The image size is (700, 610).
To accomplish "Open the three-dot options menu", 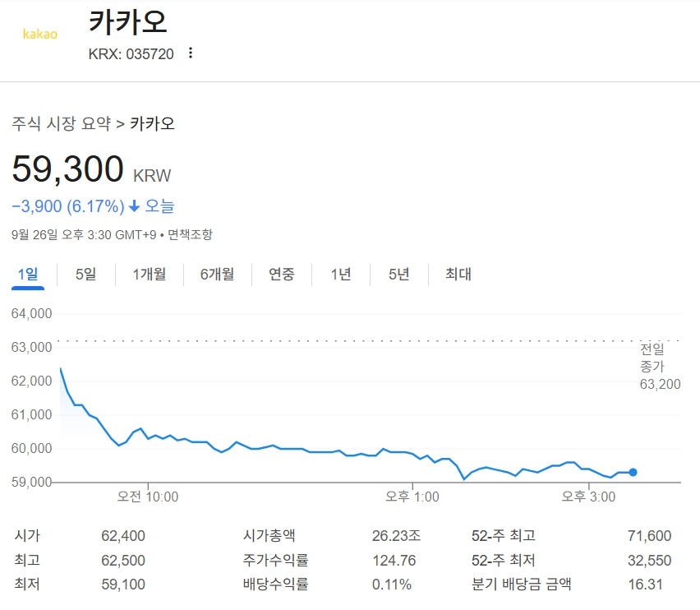I will click(x=190, y=53).
